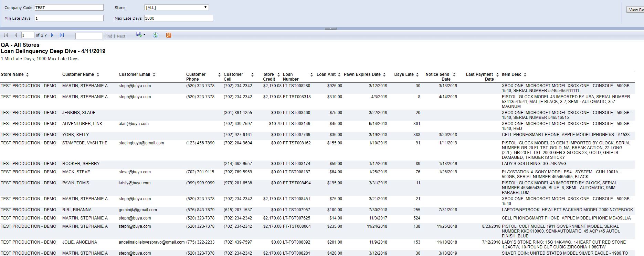644x256 pixels.
Task: Sort by Store Credit column arrows
Action: pyautogui.click(x=278, y=75)
